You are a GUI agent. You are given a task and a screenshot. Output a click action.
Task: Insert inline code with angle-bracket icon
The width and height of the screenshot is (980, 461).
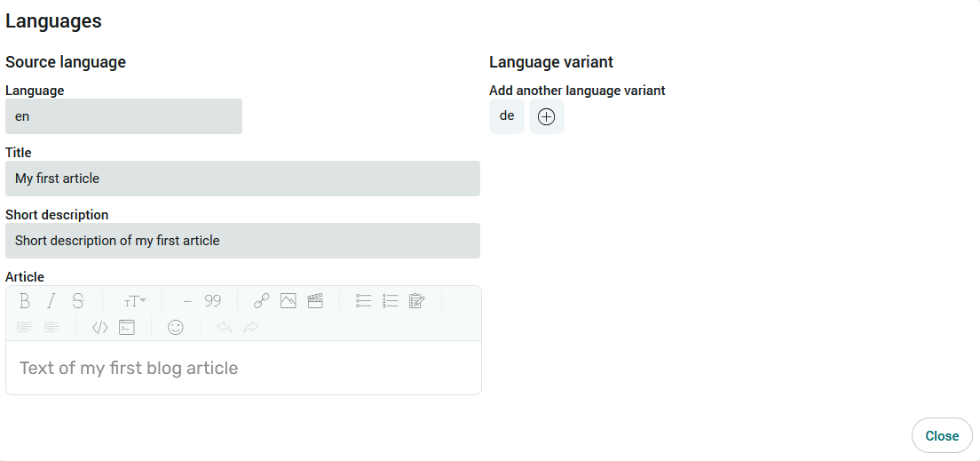[100, 327]
